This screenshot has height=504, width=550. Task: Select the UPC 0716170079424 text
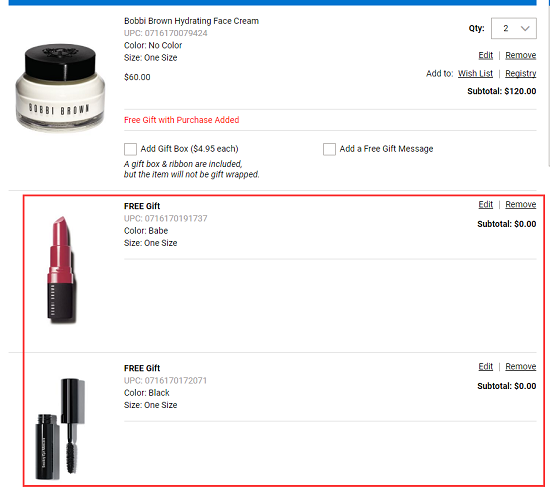coord(166,33)
